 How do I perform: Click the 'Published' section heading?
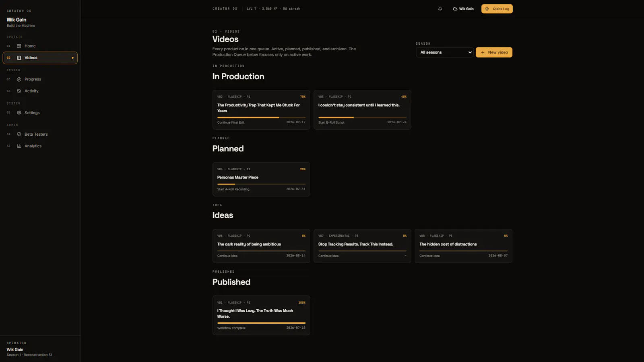coord(231,282)
